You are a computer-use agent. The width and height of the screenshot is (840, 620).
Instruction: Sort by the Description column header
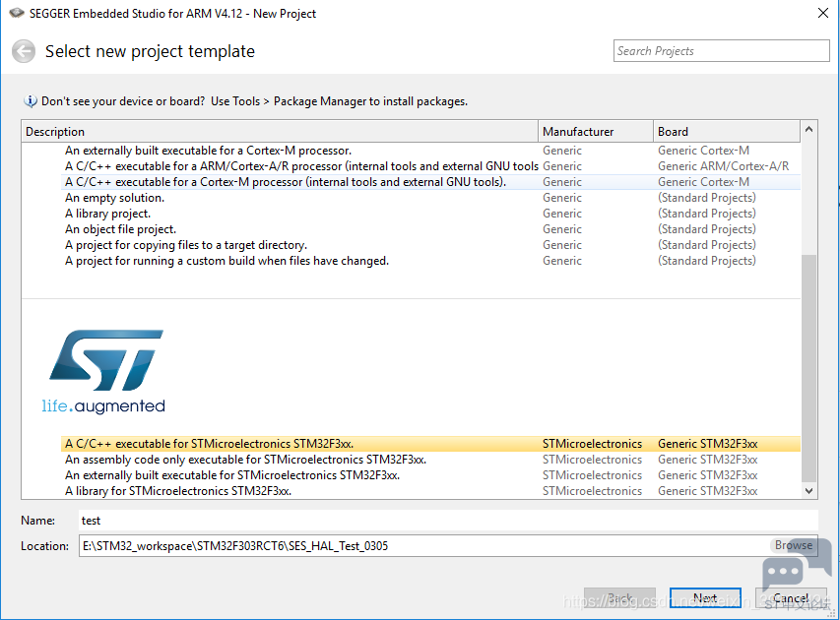(x=280, y=132)
